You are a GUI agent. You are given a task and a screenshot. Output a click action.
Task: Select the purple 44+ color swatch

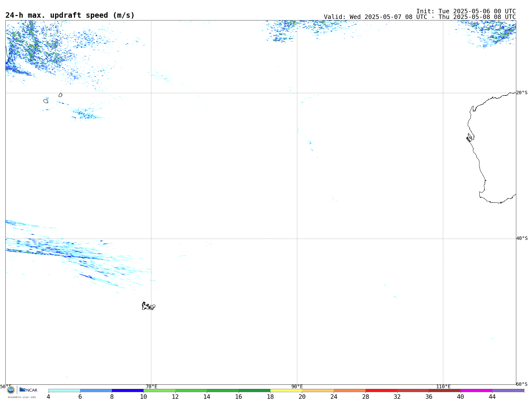coord(508,391)
